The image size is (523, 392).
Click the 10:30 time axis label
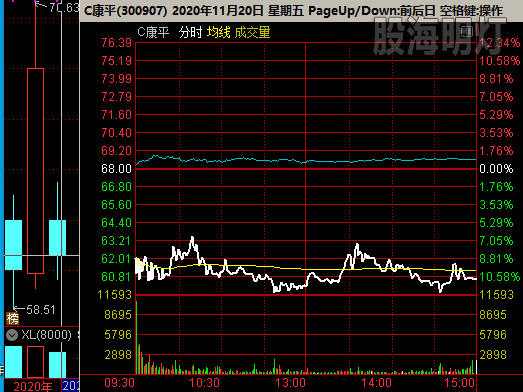click(205, 383)
